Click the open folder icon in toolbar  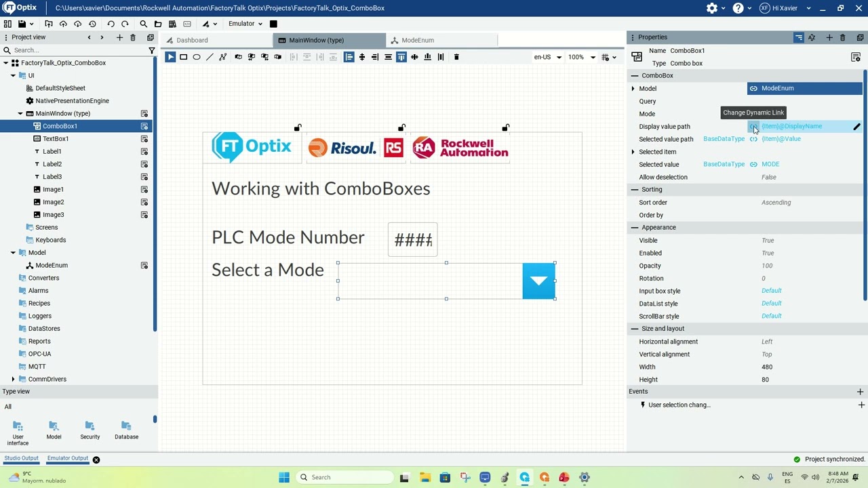point(158,24)
